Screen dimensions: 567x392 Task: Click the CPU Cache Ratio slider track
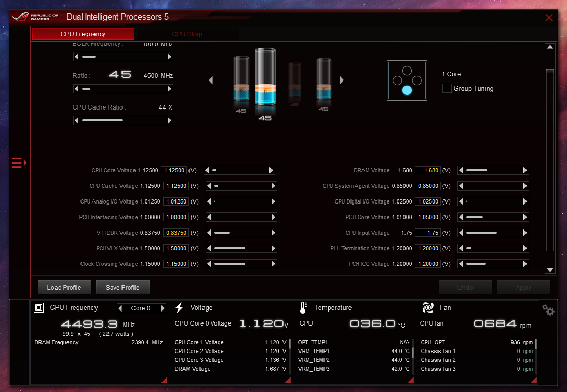tap(123, 120)
